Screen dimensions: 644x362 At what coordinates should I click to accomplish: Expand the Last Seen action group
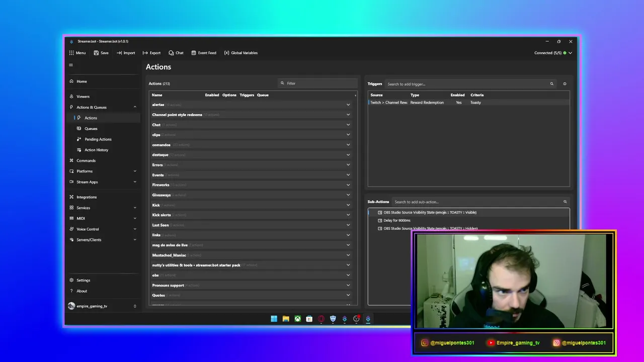(x=348, y=225)
